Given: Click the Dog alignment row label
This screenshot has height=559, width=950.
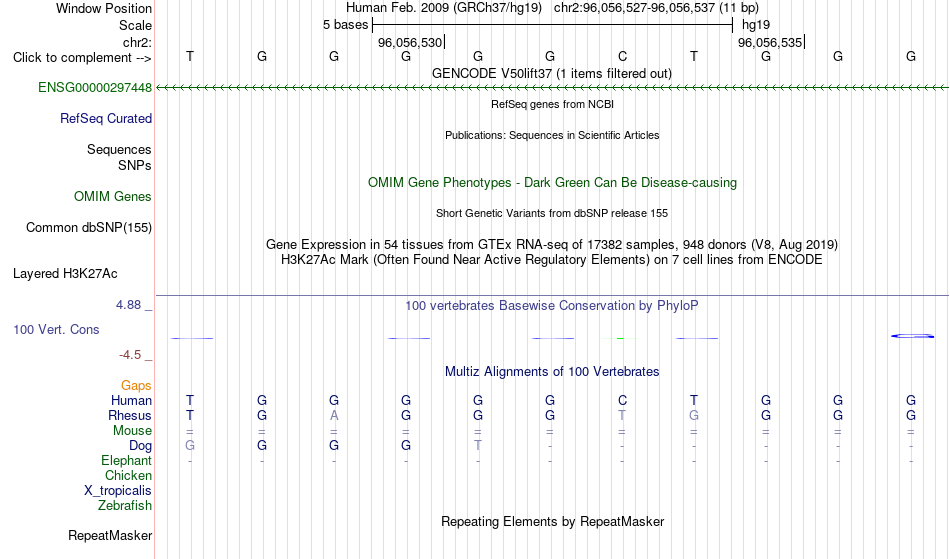Looking at the screenshot, I should 140,446.
